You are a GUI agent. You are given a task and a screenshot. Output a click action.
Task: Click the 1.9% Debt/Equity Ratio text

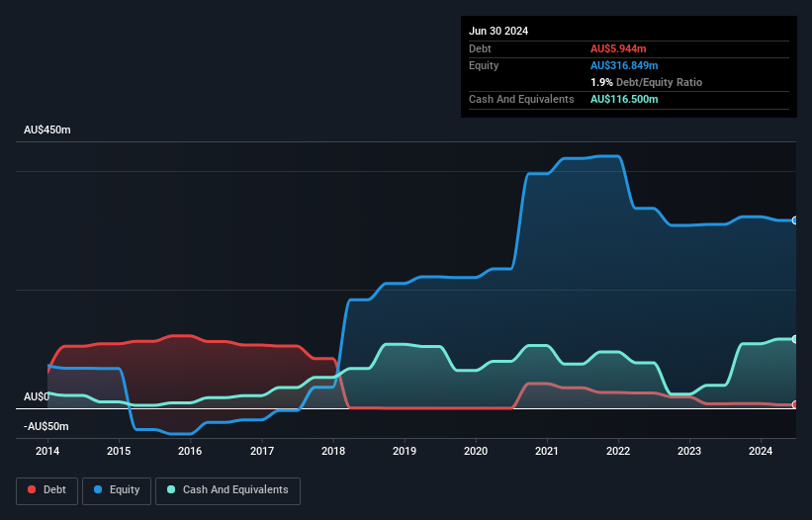(x=646, y=82)
